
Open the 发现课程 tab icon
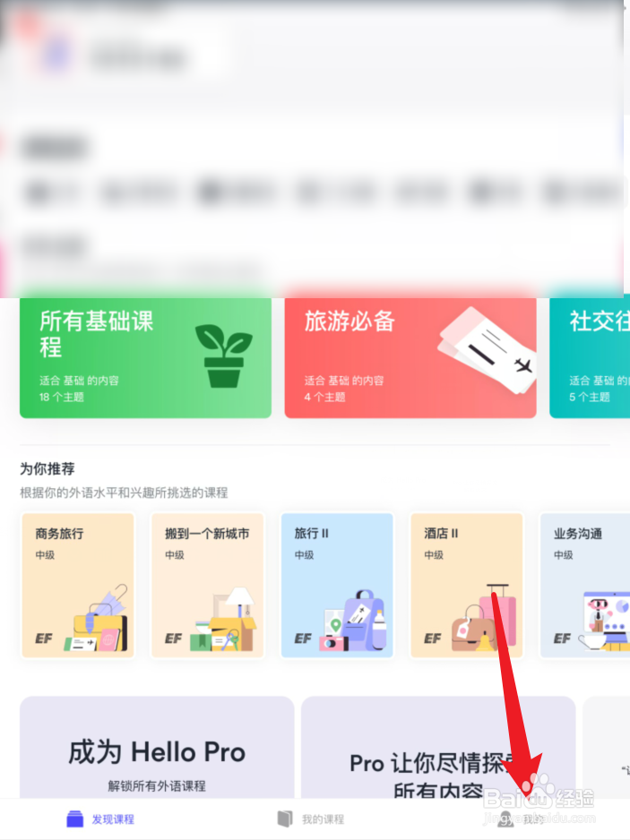pos(75,819)
